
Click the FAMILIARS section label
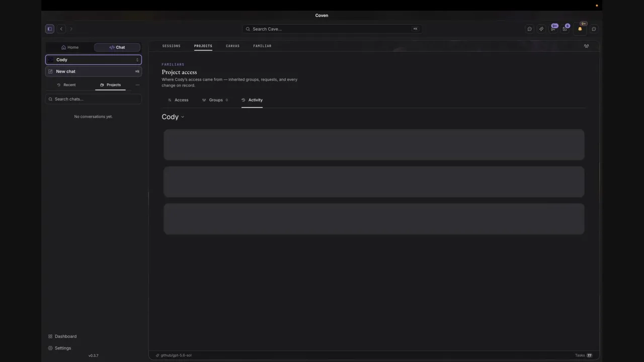[x=173, y=64]
